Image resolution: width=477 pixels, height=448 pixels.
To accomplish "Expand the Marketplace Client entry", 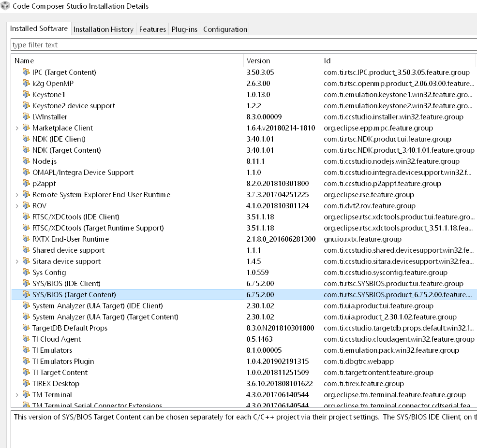I will click(x=17, y=128).
